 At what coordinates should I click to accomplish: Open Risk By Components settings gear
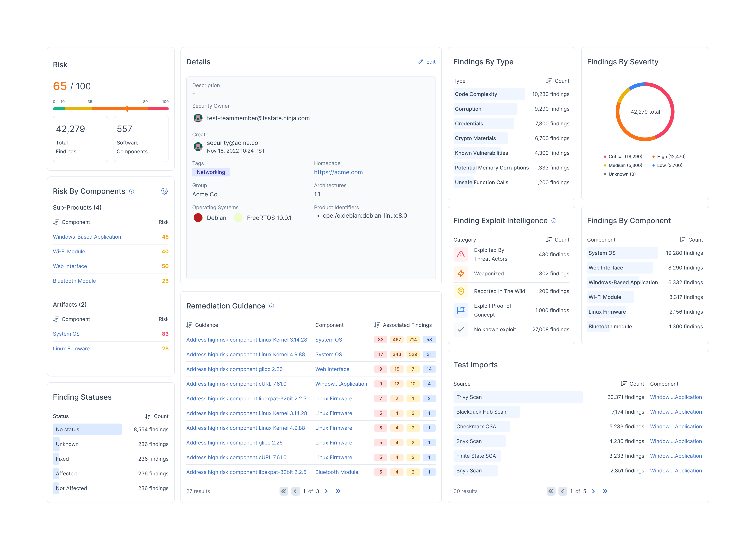point(164,191)
